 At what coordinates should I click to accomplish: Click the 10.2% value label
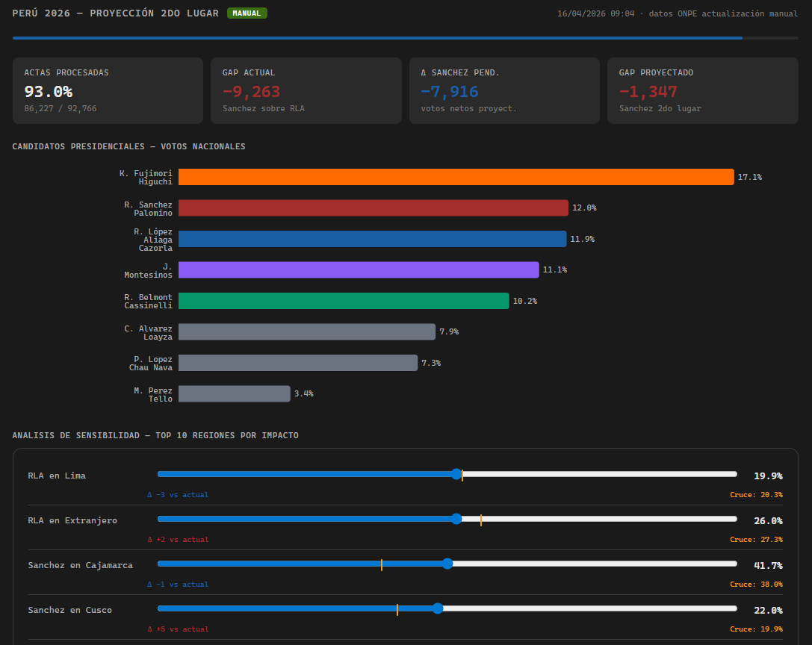tap(525, 301)
